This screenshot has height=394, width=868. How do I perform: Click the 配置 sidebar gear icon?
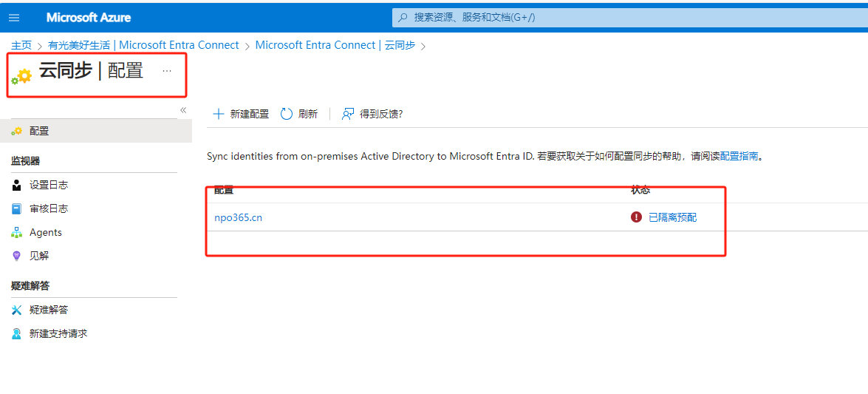point(16,132)
